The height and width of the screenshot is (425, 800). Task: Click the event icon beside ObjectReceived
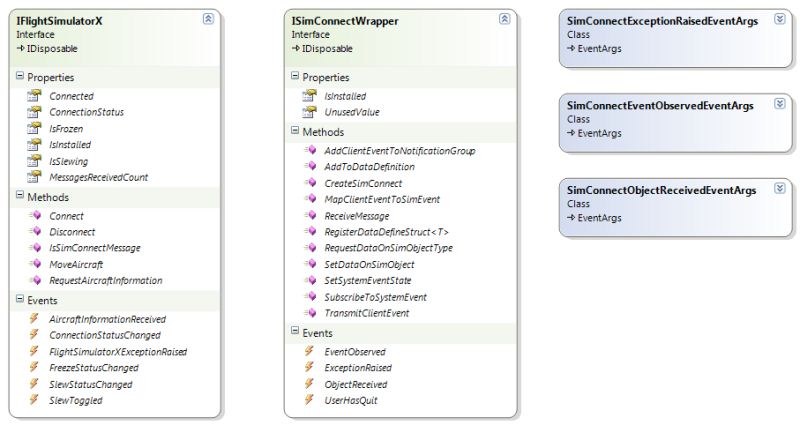point(309,384)
